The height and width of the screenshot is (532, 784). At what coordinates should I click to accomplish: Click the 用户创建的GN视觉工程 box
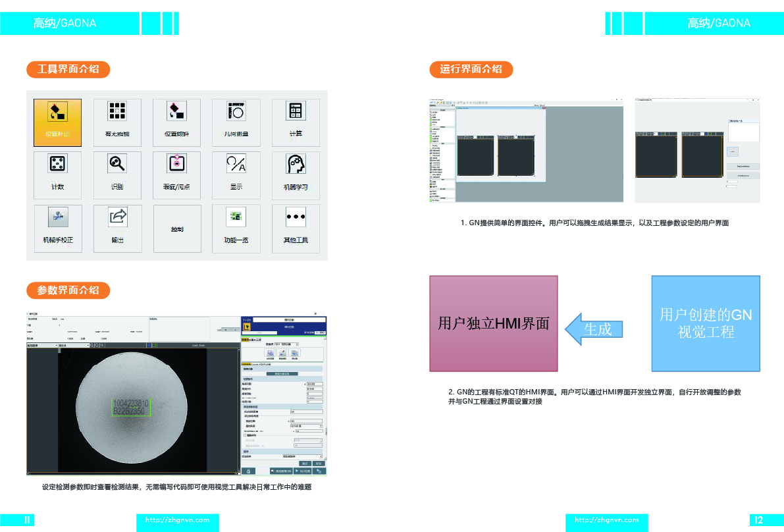tap(706, 323)
